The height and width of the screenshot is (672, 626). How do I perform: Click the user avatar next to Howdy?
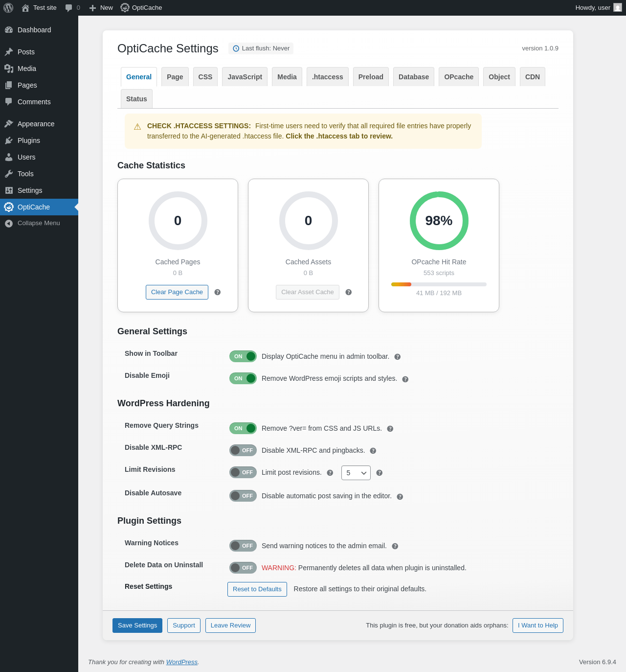pyautogui.click(x=618, y=8)
